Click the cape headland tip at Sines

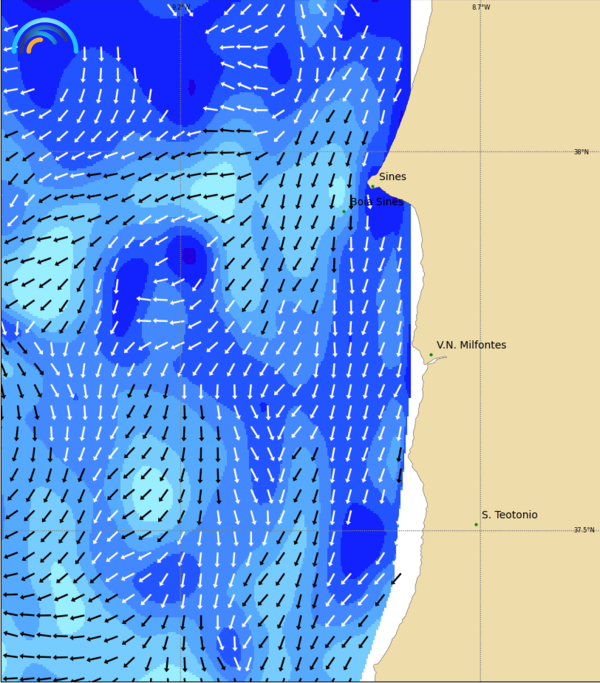click(x=368, y=183)
